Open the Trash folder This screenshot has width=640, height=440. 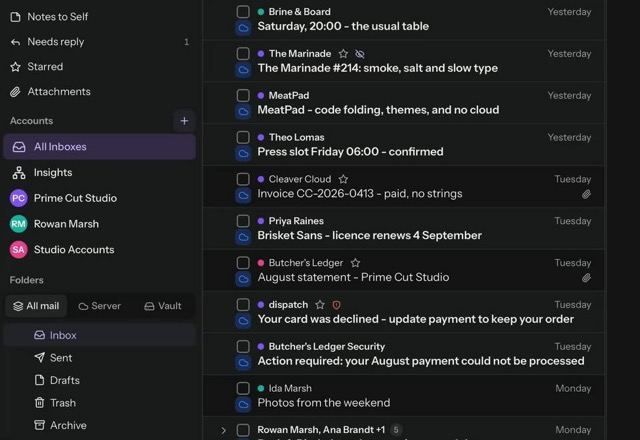(100, 403)
